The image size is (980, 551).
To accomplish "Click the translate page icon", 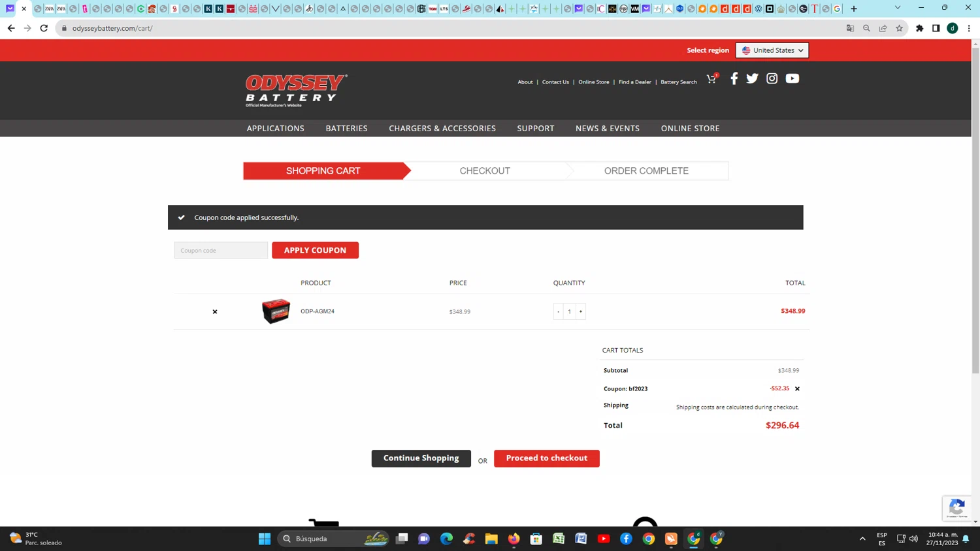I will [x=850, y=28].
